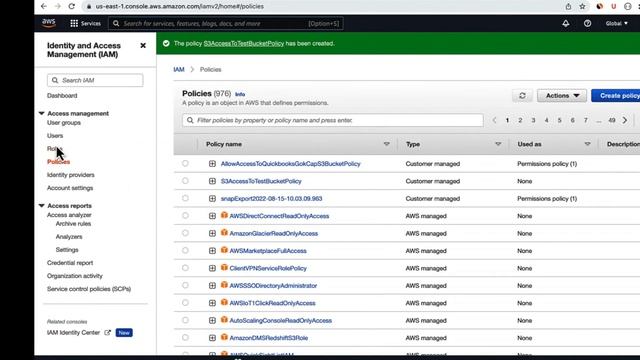Open User groups in sidebar

tap(64, 122)
